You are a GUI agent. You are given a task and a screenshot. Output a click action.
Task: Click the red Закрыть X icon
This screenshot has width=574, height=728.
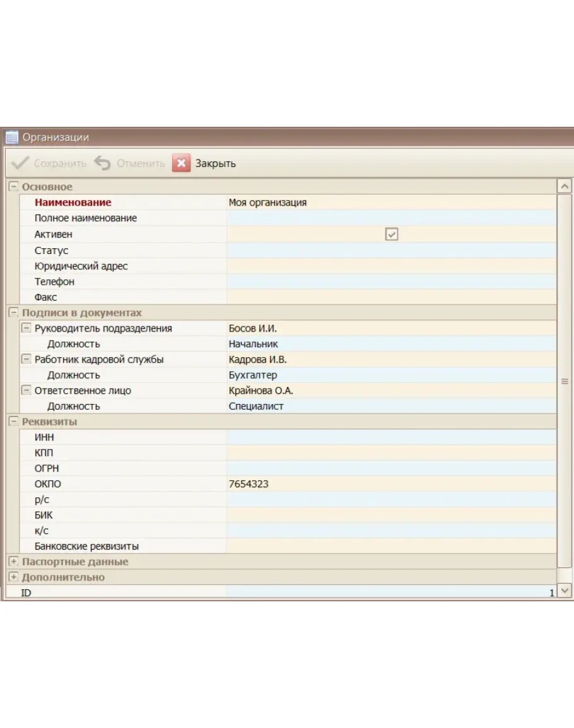pos(181,163)
